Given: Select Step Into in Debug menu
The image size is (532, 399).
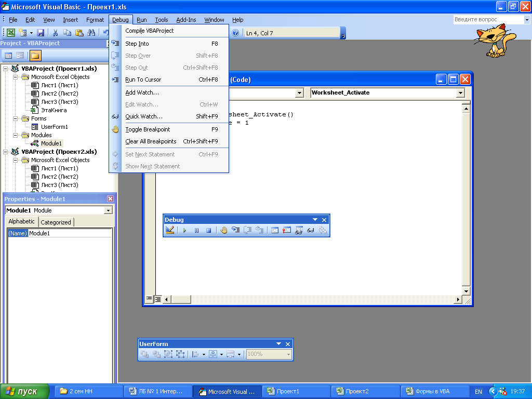Looking at the screenshot, I should (169, 44).
